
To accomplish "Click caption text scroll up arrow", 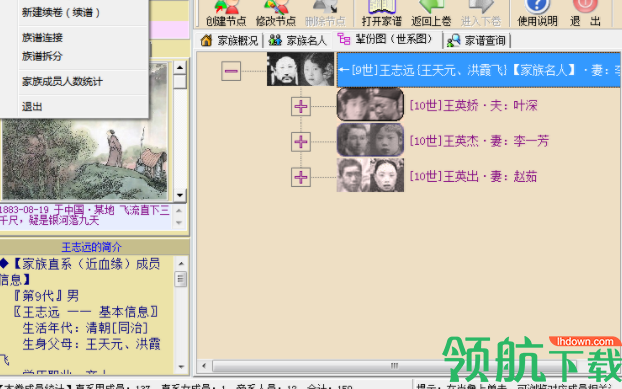I will (x=179, y=211).
